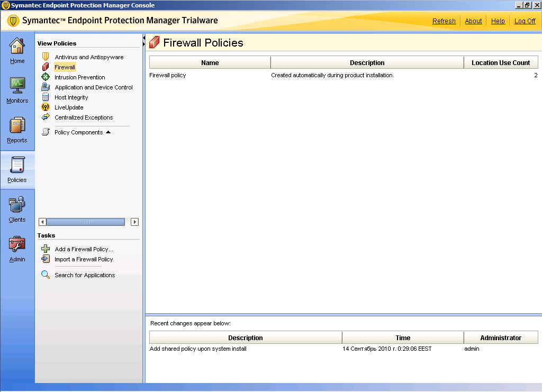Open the Clients tab label
The image size is (542, 392).
[x=17, y=220]
